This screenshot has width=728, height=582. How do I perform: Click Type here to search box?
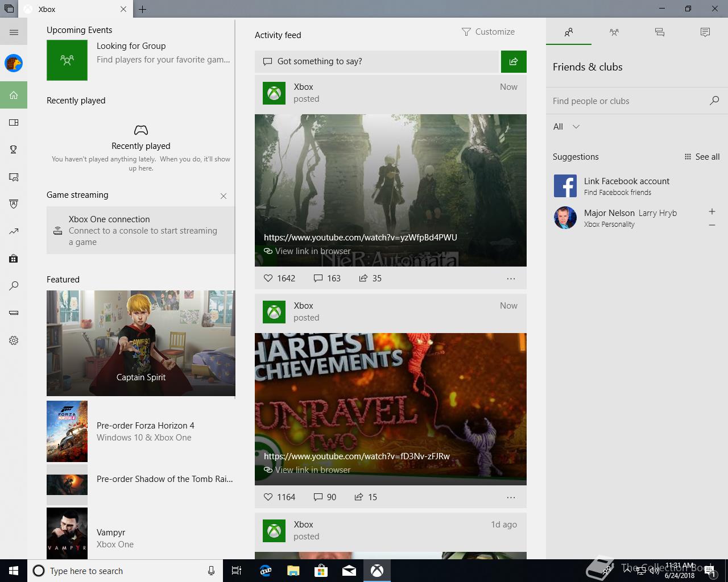(x=125, y=571)
